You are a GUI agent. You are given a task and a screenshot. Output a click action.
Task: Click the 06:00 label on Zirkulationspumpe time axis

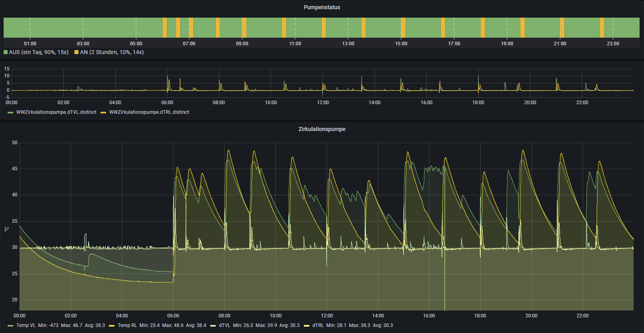173,316
